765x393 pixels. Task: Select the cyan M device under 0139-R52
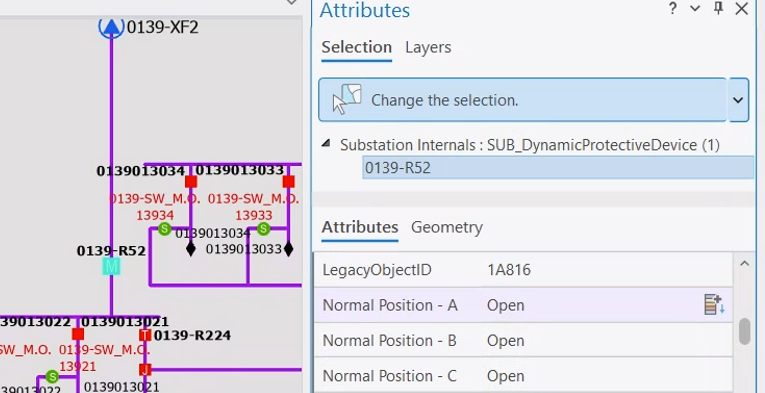tap(111, 267)
